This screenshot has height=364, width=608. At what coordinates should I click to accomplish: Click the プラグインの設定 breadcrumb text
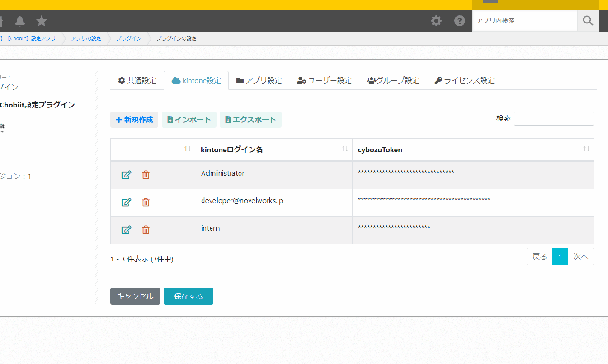click(176, 38)
